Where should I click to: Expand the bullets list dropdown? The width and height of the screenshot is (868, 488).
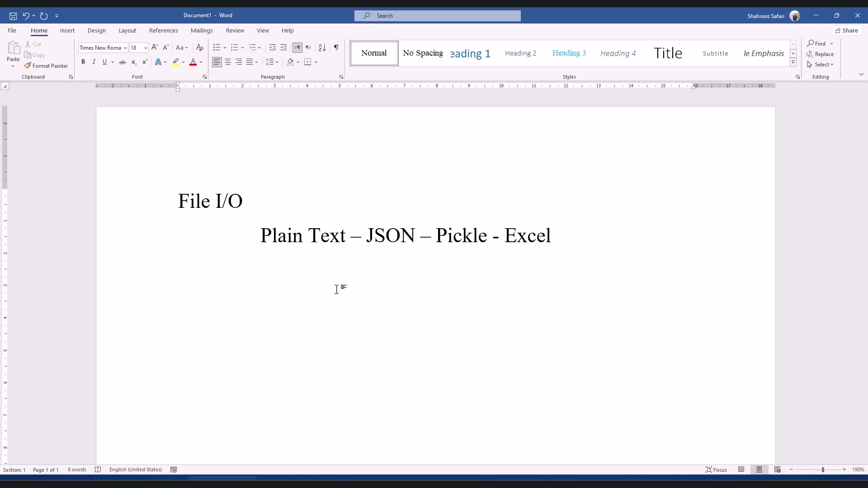coord(225,47)
